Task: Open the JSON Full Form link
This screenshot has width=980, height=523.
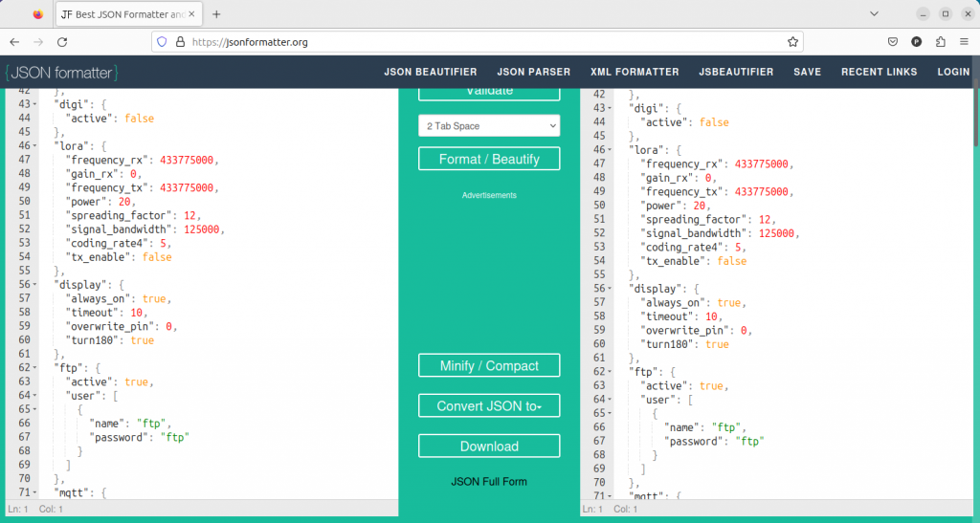Action: tap(489, 482)
